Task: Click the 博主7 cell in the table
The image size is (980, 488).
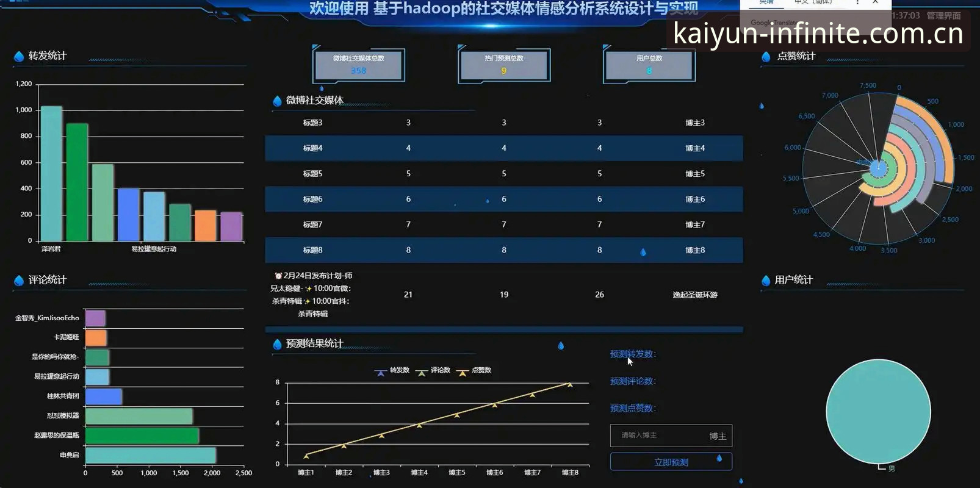Action: tap(695, 224)
